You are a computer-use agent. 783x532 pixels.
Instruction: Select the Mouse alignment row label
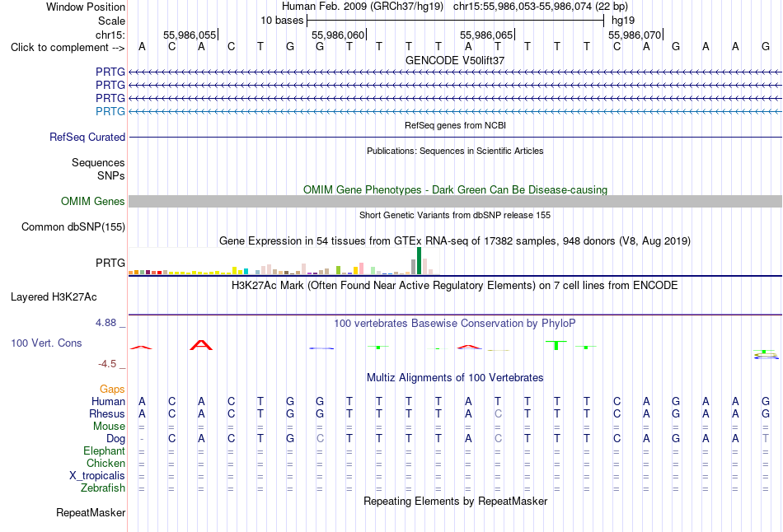click(109, 427)
